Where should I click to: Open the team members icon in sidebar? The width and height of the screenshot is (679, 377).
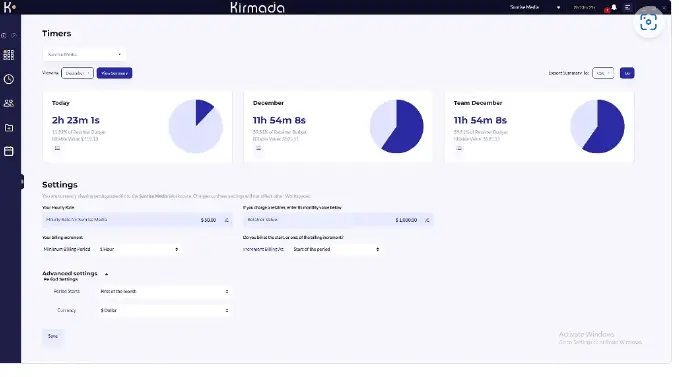pos(9,103)
